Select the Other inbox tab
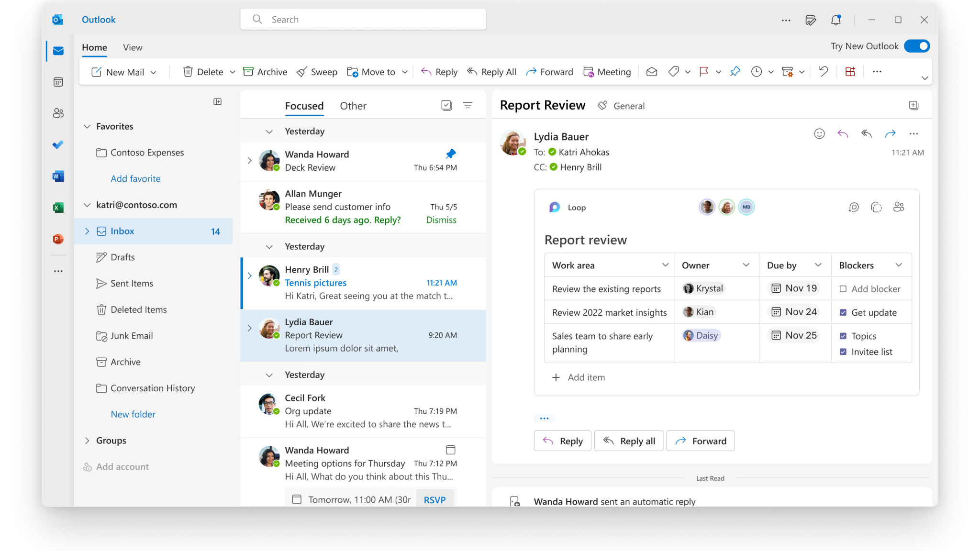Viewport: 980px width, 551px height. tap(353, 106)
